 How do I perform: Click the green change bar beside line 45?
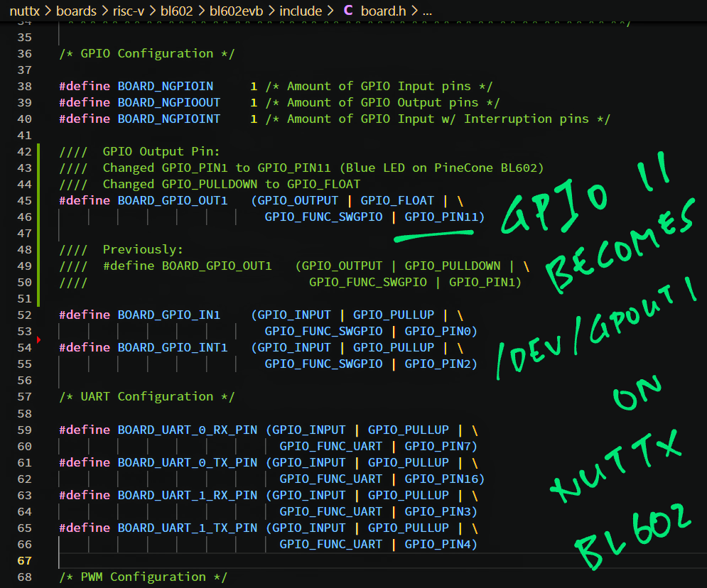click(38, 201)
